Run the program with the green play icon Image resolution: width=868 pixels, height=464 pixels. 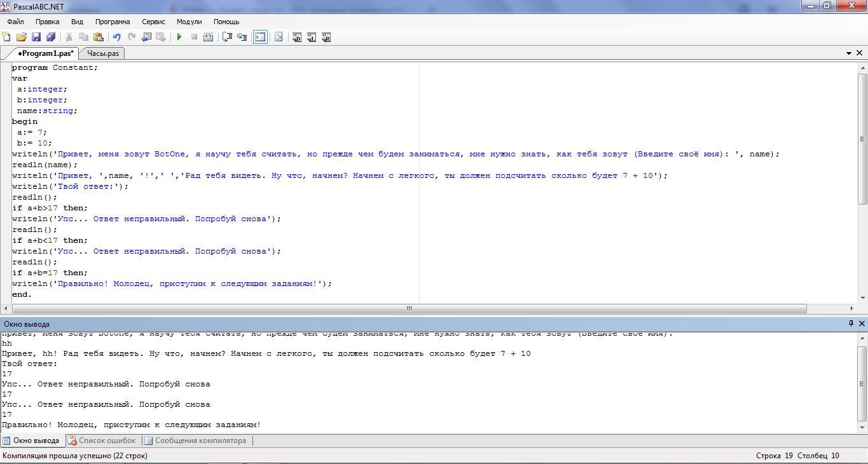point(179,38)
